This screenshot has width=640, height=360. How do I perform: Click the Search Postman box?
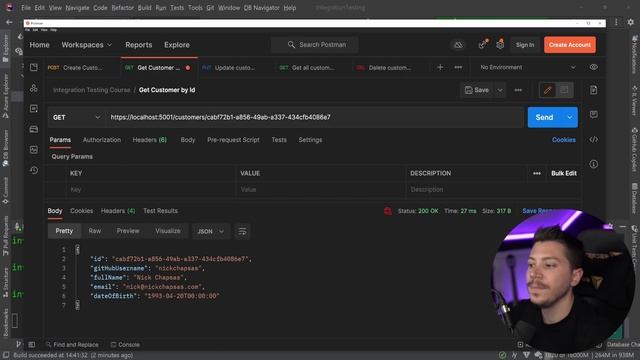[x=315, y=45]
